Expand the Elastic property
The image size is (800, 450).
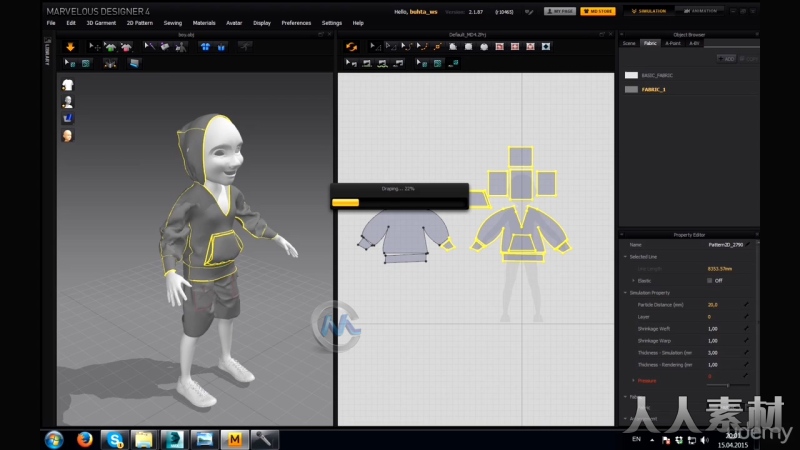(634, 281)
